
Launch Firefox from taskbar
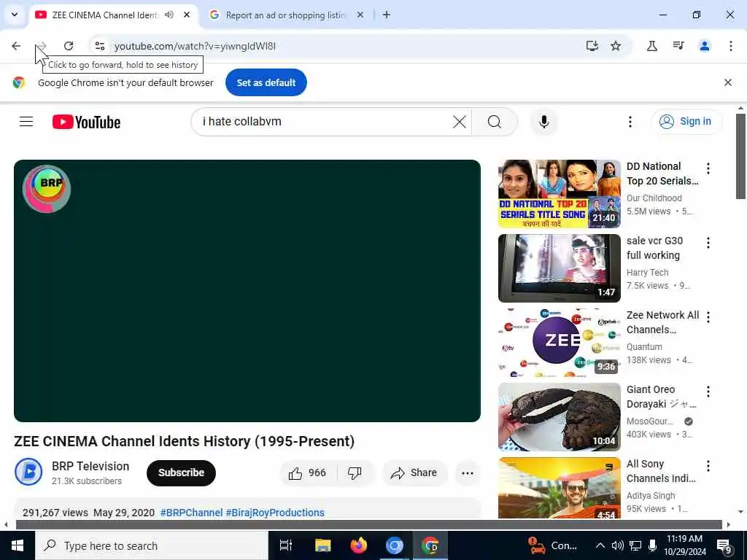coord(359,545)
